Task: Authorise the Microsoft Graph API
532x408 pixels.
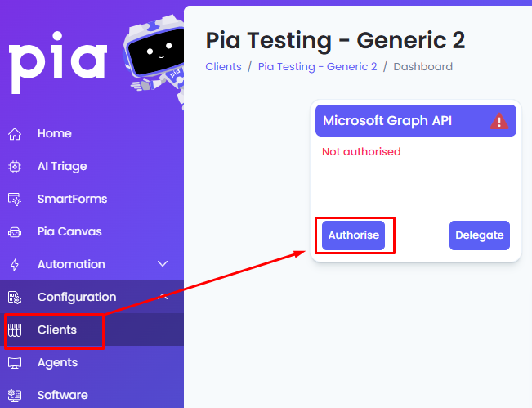Action: [353, 235]
